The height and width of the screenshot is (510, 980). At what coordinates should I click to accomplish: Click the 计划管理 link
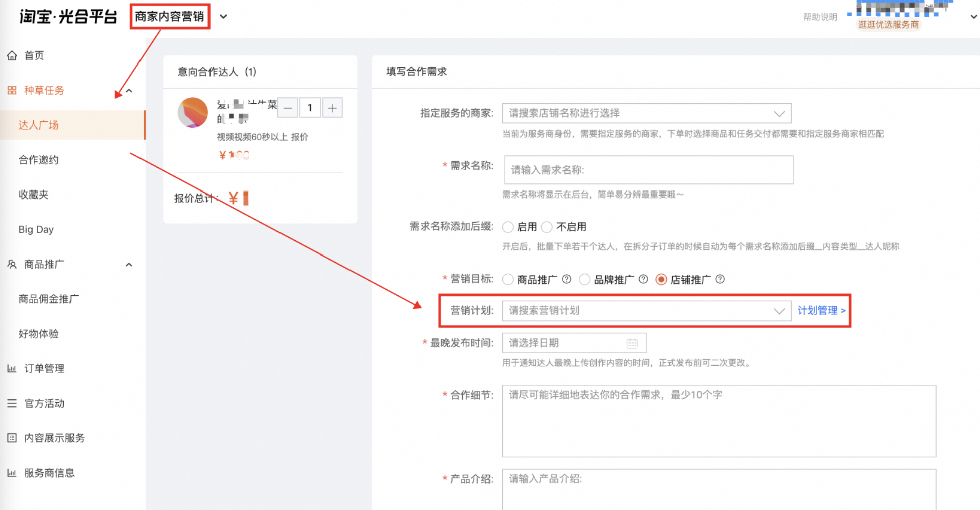pyautogui.click(x=821, y=311)
